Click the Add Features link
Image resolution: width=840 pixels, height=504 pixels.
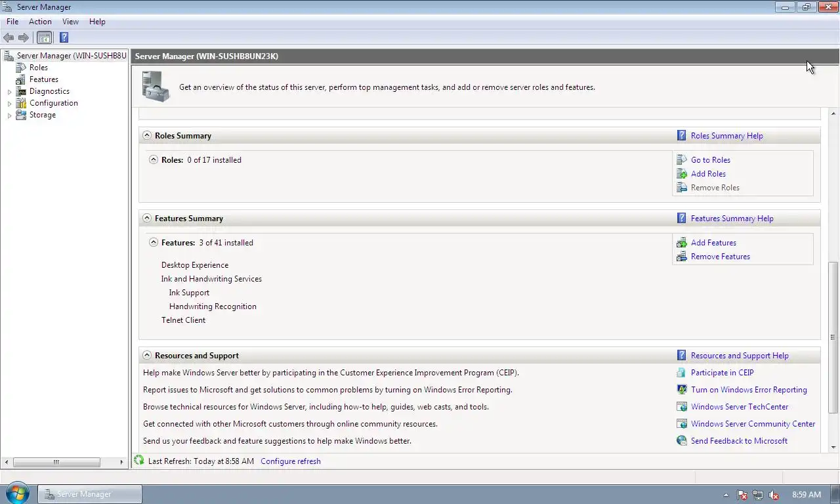(x=713, y=243)
